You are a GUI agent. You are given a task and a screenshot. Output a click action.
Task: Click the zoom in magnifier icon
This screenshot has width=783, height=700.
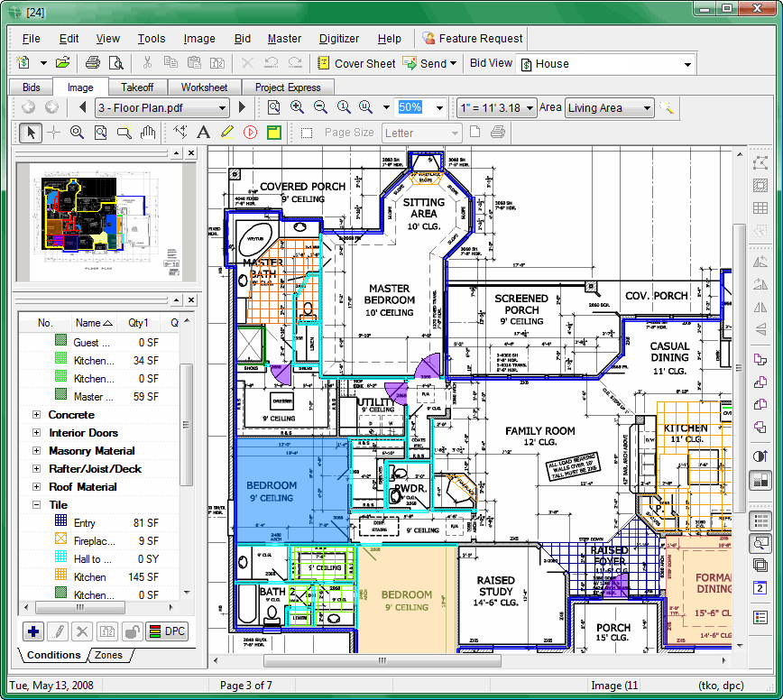(x=297, y=107)
